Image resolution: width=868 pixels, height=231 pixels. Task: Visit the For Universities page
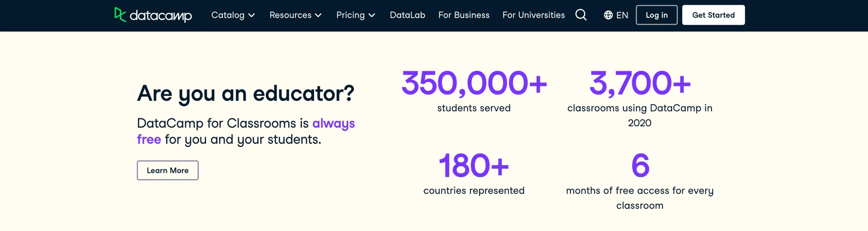click(x=533, y=15)
